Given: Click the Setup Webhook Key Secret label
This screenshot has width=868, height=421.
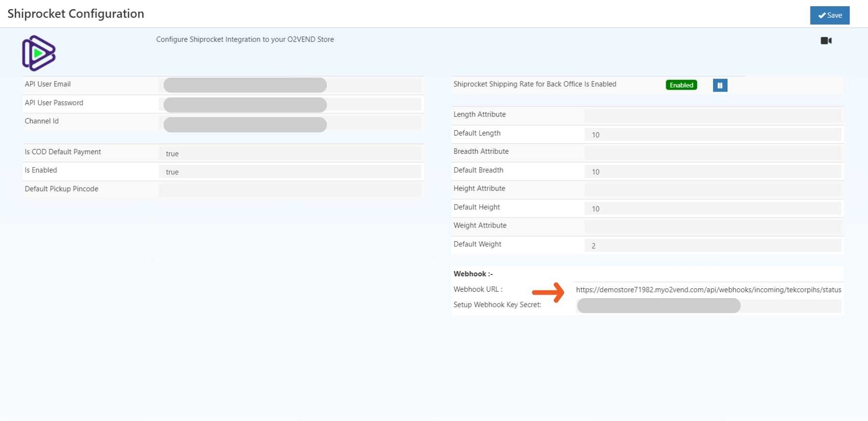Looking at the screenshot, I should [497, 305].
